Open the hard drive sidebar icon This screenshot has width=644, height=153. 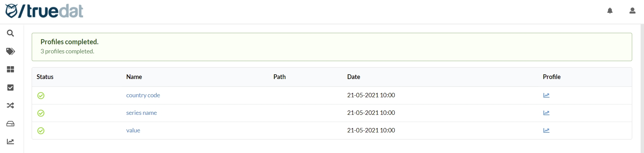[10, 124]
